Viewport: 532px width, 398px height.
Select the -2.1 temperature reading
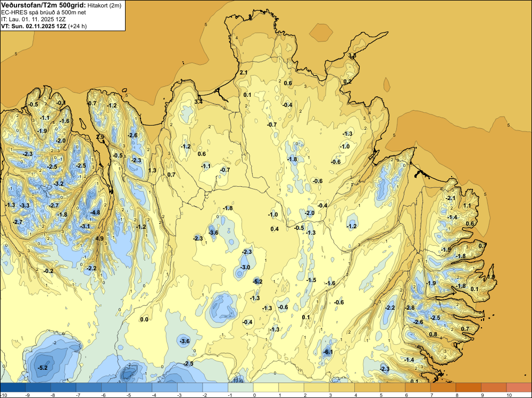pyautogui.click(x=451, y=198)
